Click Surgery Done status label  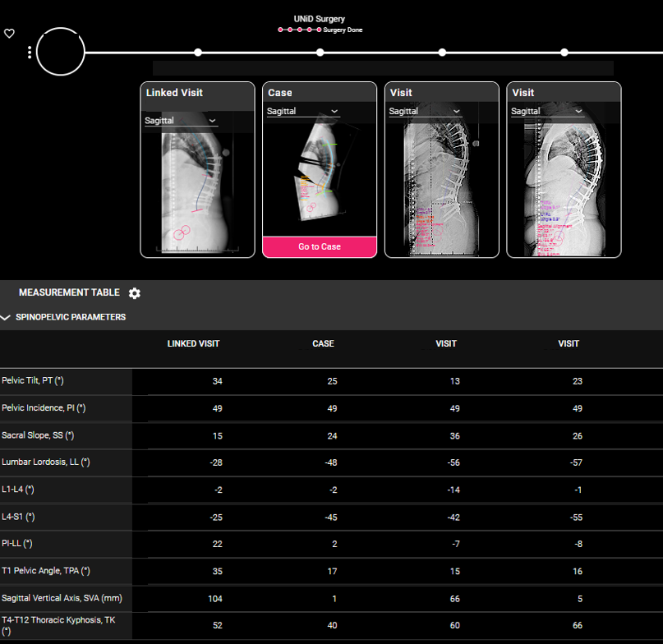(343, 30)
